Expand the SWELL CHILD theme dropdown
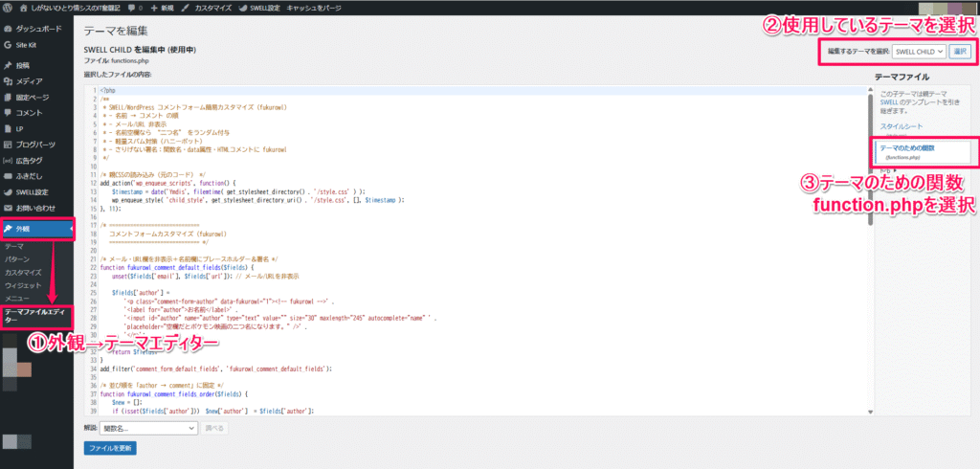Image resolution: width=980 pixels, height=469 pixels. 919,52
